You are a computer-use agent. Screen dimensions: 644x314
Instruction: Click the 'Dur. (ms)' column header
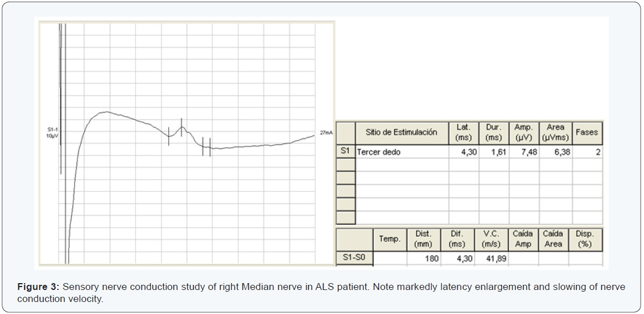click(x=493, y=132)
